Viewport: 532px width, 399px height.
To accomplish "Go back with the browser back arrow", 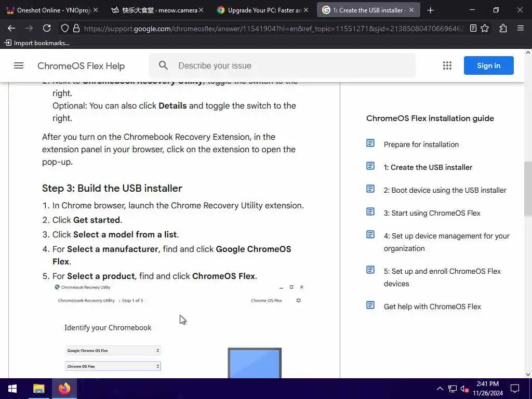I will (11, 28).
